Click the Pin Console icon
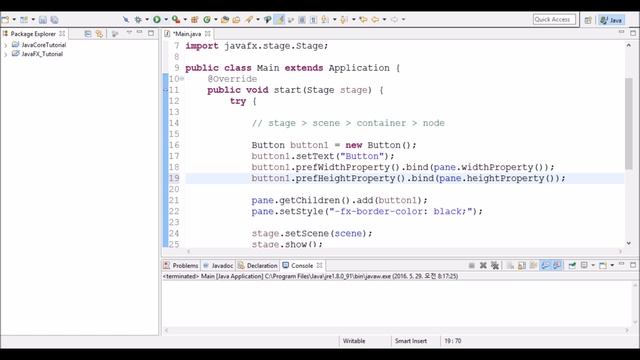 click(572, 266)
